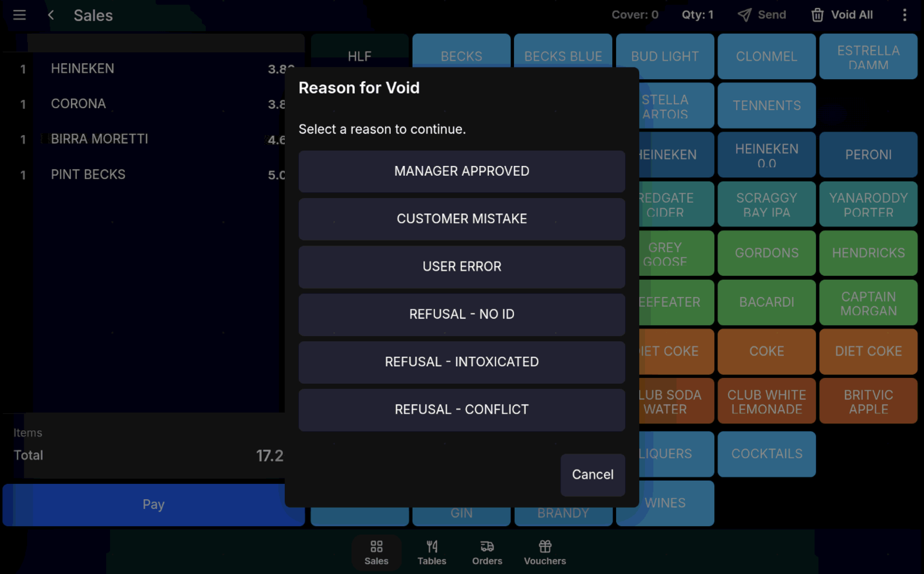This screenshot has height=574, width=924.
Task: Select the HEINEKEN order line
Action: 153,69
